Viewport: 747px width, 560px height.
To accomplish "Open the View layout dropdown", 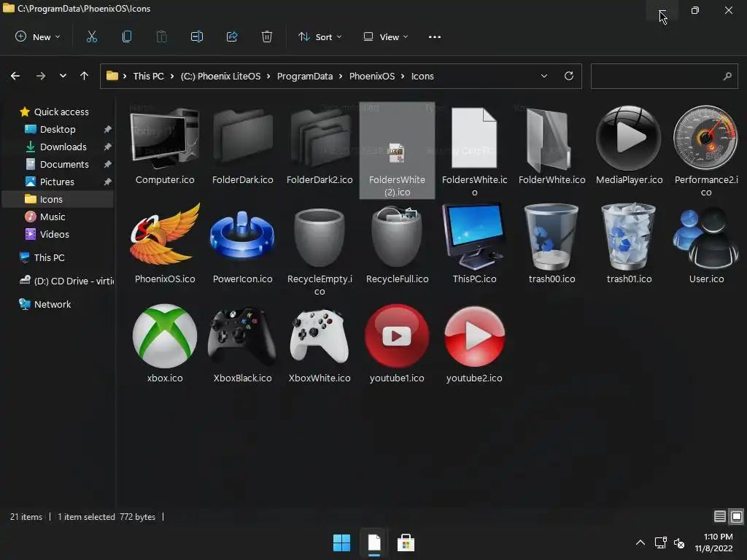I will tap(386, 36).
